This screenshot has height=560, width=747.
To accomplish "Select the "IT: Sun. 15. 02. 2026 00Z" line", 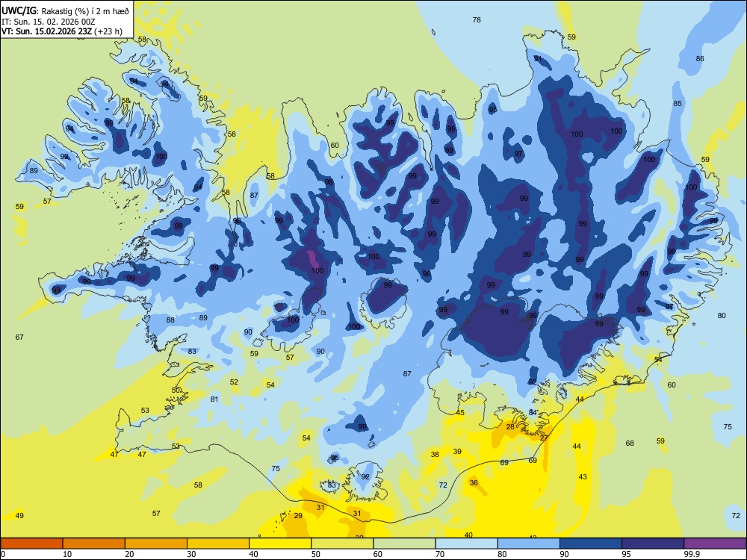I will (x=48, y=22).
